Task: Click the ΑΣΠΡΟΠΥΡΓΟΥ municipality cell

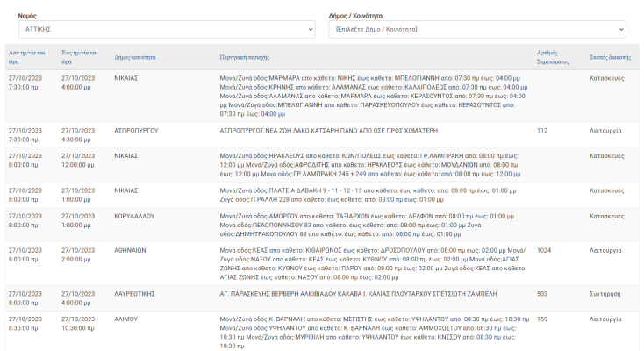Action: point(136,130)
